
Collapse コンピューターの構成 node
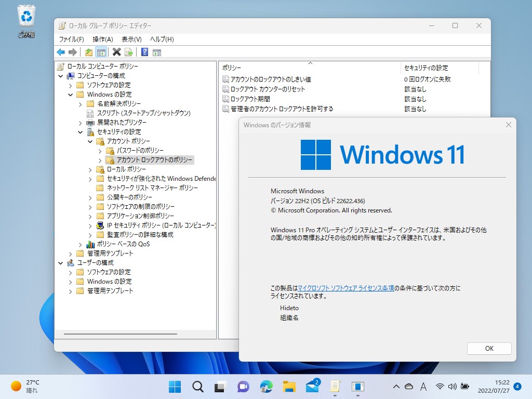(60, 76)
